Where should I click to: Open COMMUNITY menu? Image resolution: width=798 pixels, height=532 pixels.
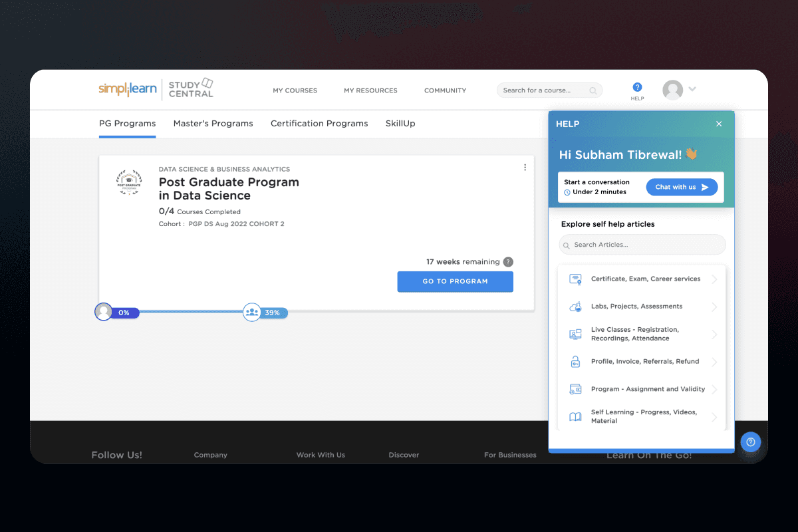pyautogui.click(x=445, y=90)
